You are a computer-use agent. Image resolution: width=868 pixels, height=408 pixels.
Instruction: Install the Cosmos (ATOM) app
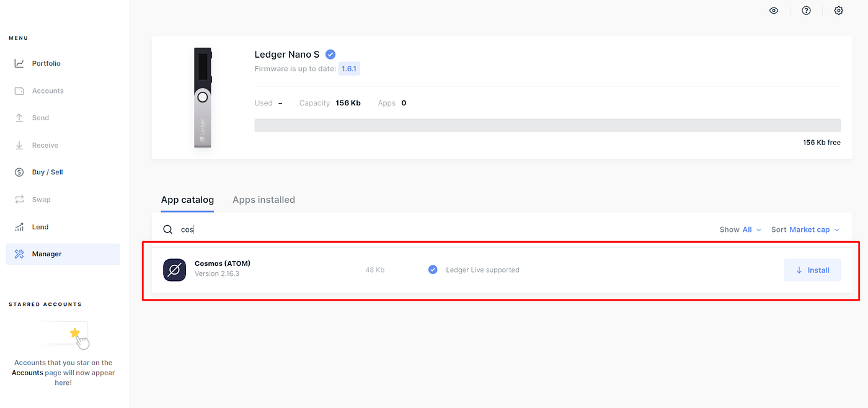click(x=812, y=270)
